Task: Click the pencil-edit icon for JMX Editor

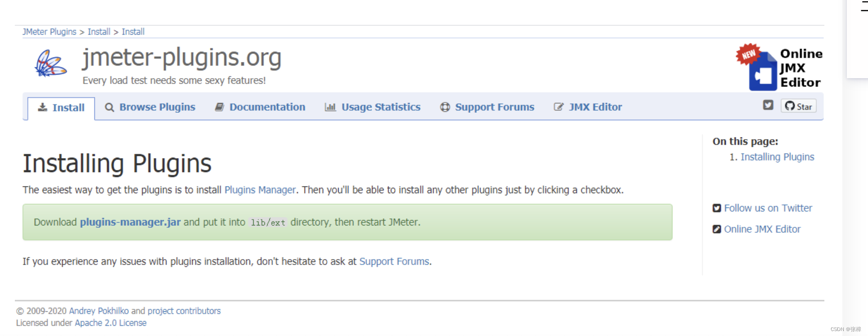Action: [559, 107]
